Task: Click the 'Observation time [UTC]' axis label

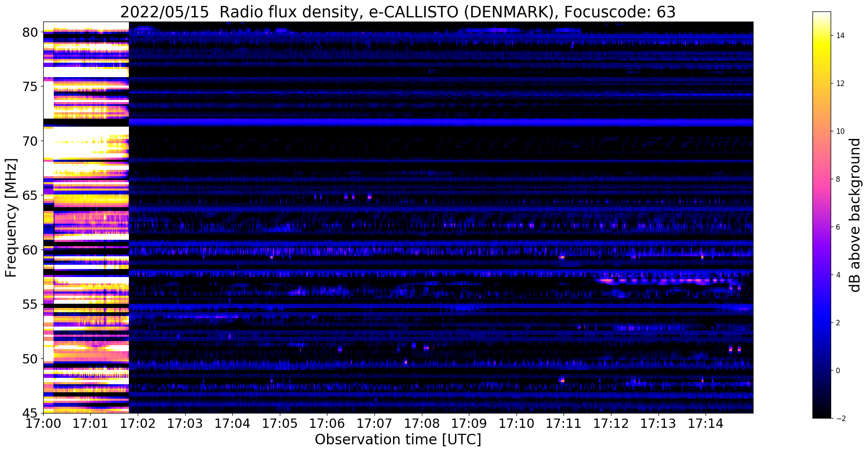Action: [x=398, y=440]
